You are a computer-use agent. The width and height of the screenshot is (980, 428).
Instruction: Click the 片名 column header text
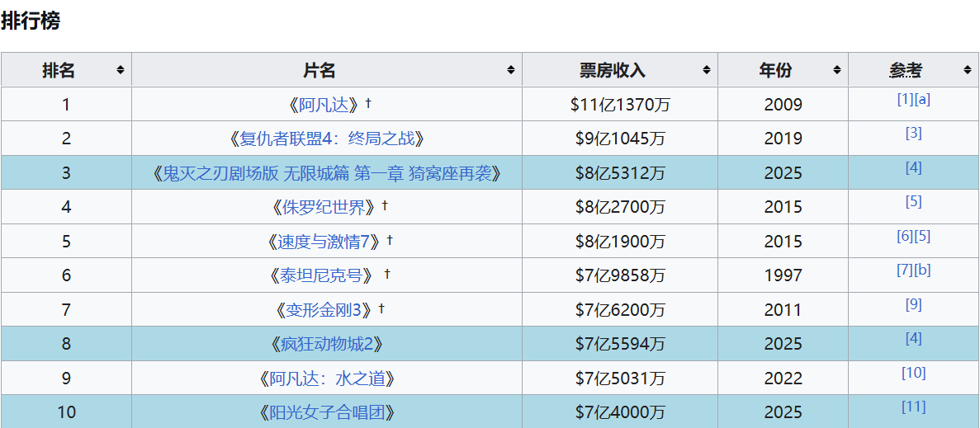click(320, 70)
